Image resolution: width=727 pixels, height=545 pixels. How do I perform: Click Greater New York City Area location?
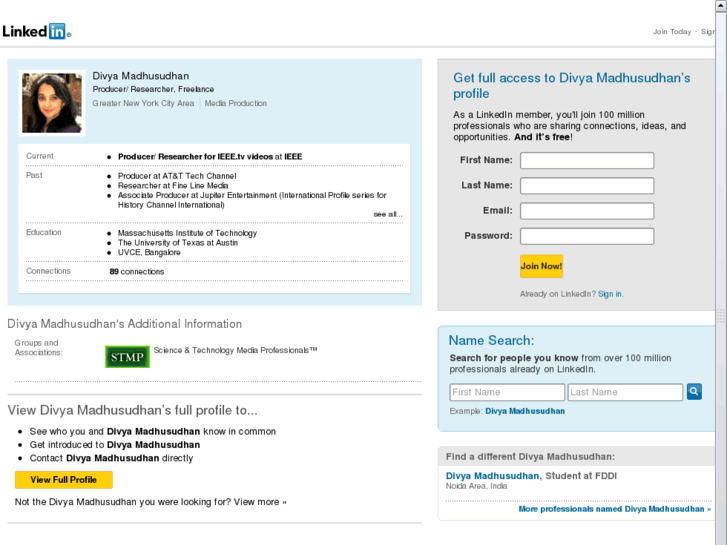[x=143, y=103]
